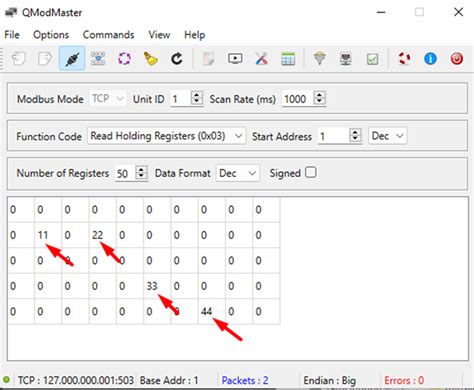Select the register cell showing 11
Screen dimensions: 474x390
tap(48, 235)
